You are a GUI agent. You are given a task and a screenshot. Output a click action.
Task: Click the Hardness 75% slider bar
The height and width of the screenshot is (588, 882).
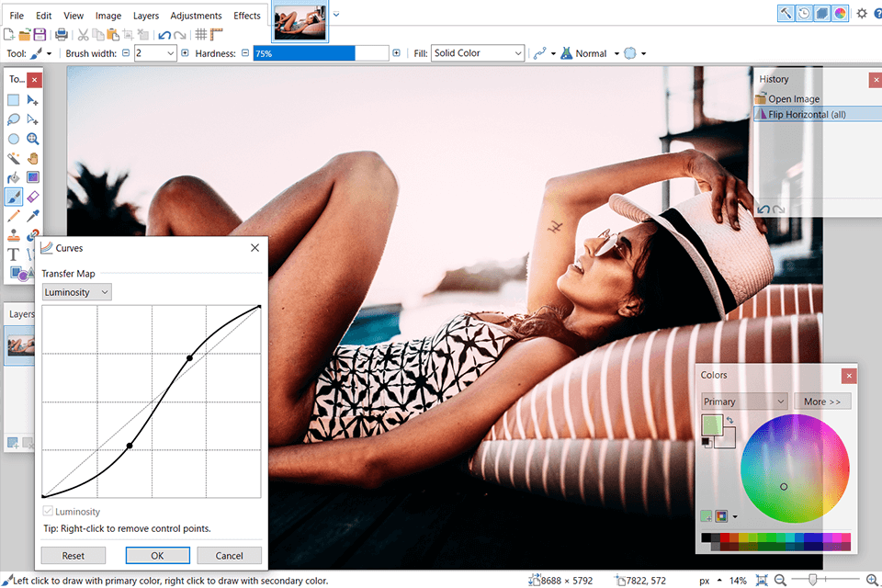tap(321, 53)
